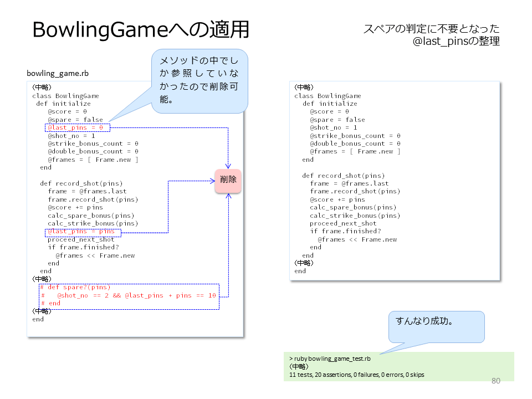Click the pink "削除" box
Viewport: 532px width, 399px height.
228,181
